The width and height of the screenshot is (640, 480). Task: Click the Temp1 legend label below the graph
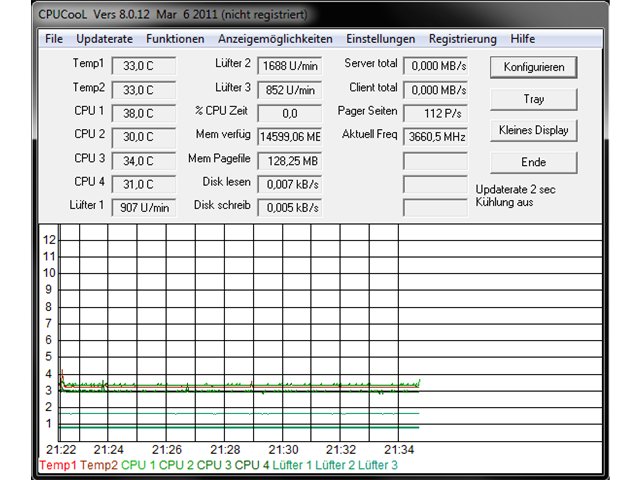tap(58, 465)
